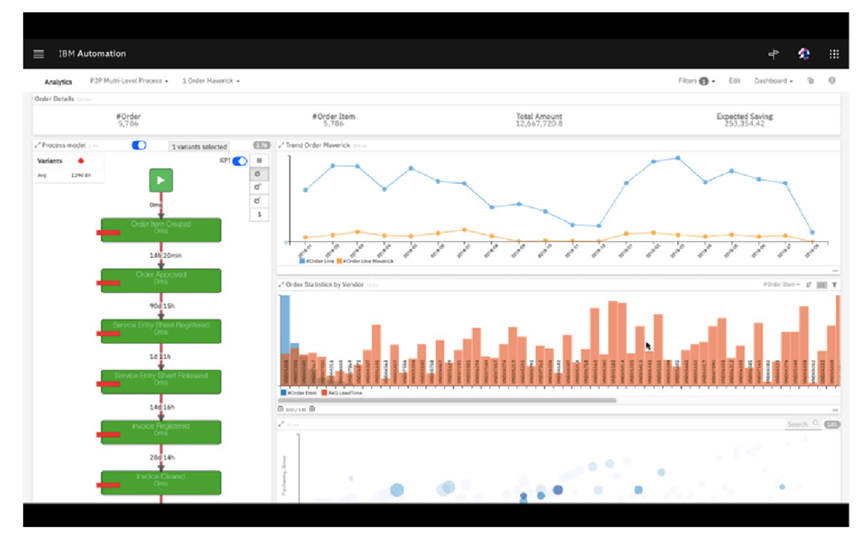Open the Filters dropdown
The image size is (865, 553).
coord(697,81)
